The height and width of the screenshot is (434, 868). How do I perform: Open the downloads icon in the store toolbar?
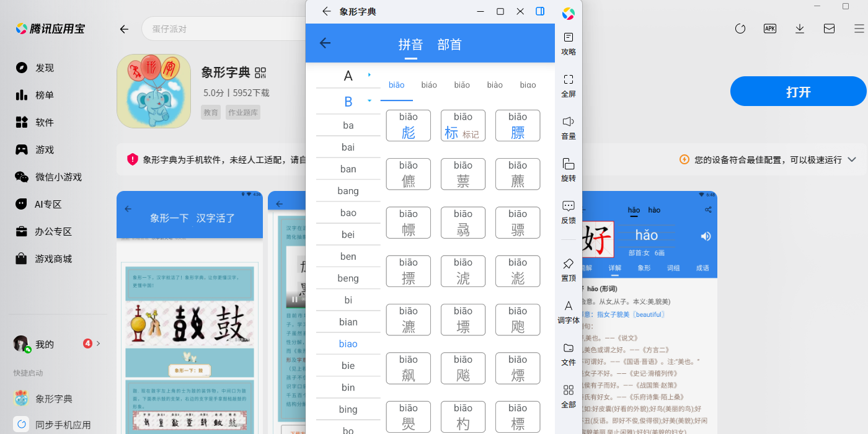point(800,29)
